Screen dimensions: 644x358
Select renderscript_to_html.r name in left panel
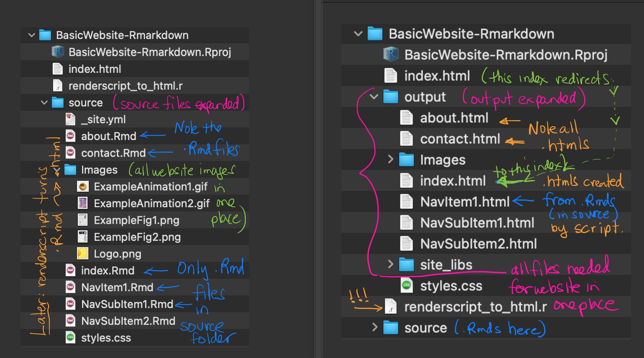click(125, 86)
